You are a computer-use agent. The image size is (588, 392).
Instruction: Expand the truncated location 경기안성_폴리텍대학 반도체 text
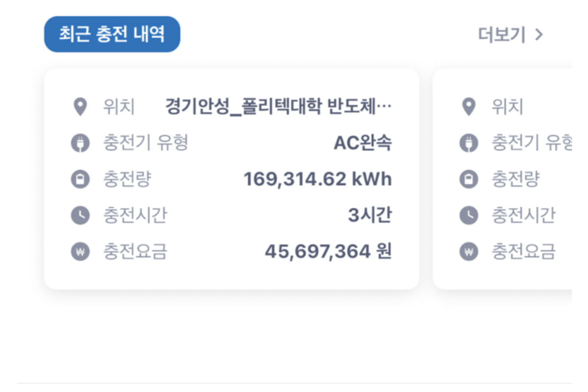point(279,105)
